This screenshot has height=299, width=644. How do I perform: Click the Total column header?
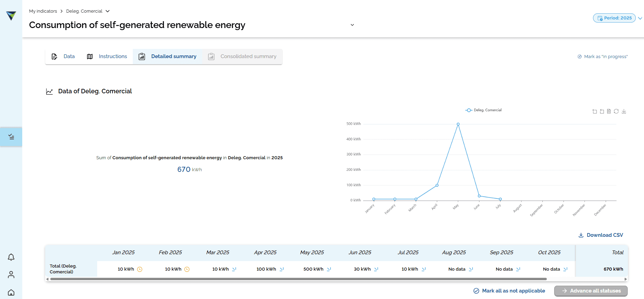pos(618,253)
